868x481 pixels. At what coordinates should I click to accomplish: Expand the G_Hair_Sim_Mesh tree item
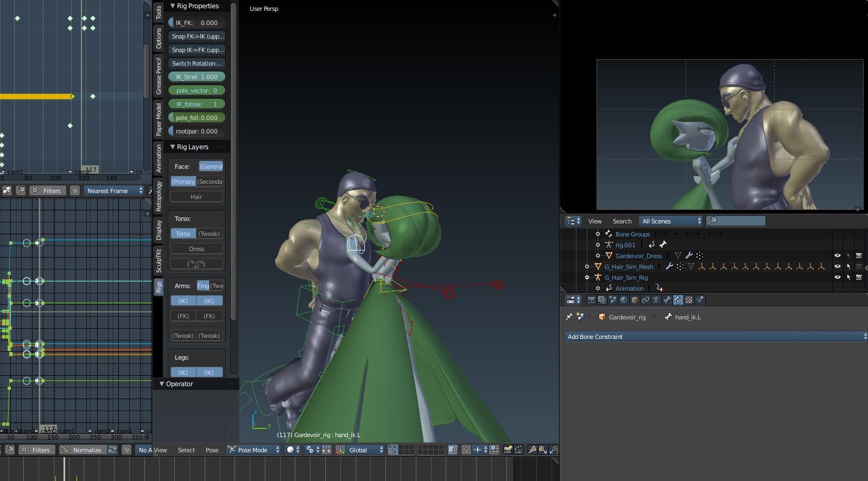click(587, 266)
